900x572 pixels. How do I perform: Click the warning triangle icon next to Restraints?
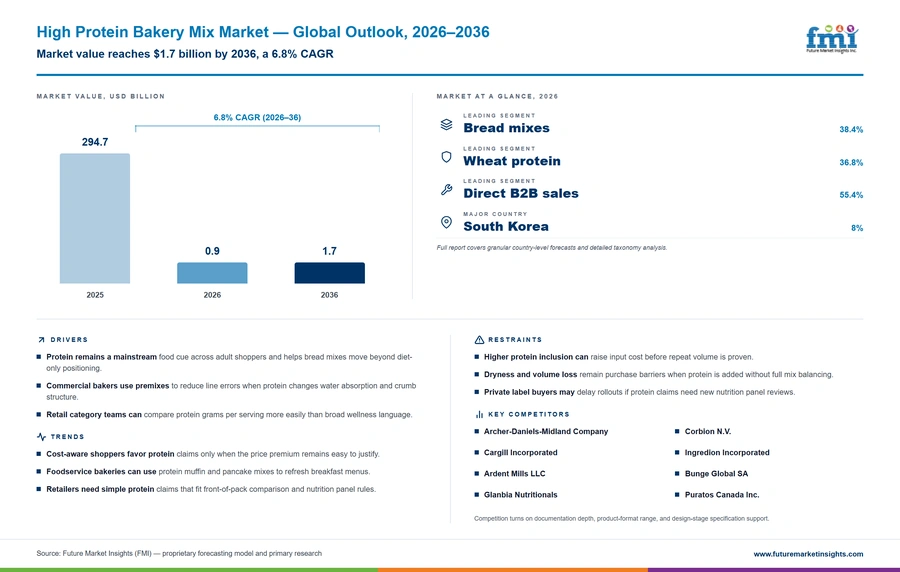479,340
